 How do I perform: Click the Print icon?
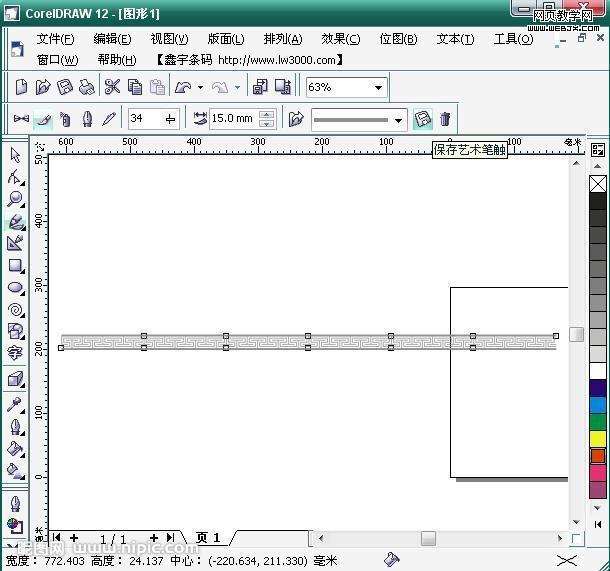coord(86,86)
